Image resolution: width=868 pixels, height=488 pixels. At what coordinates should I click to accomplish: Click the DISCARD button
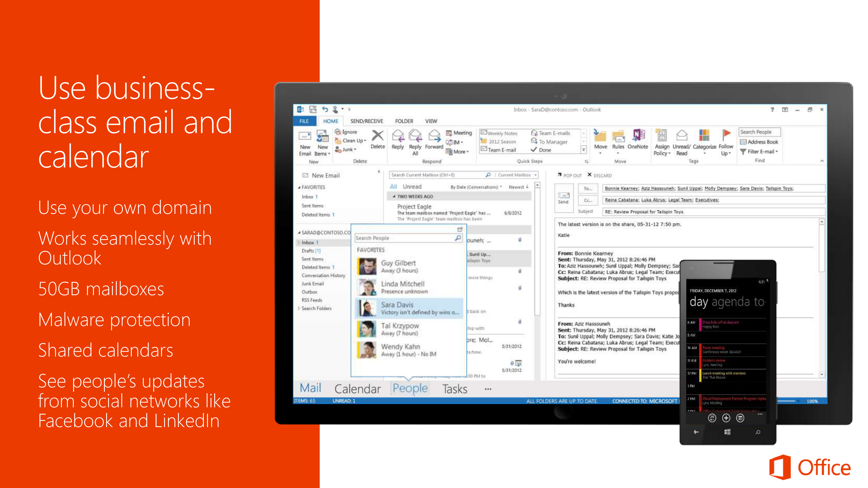coord(600,175)
